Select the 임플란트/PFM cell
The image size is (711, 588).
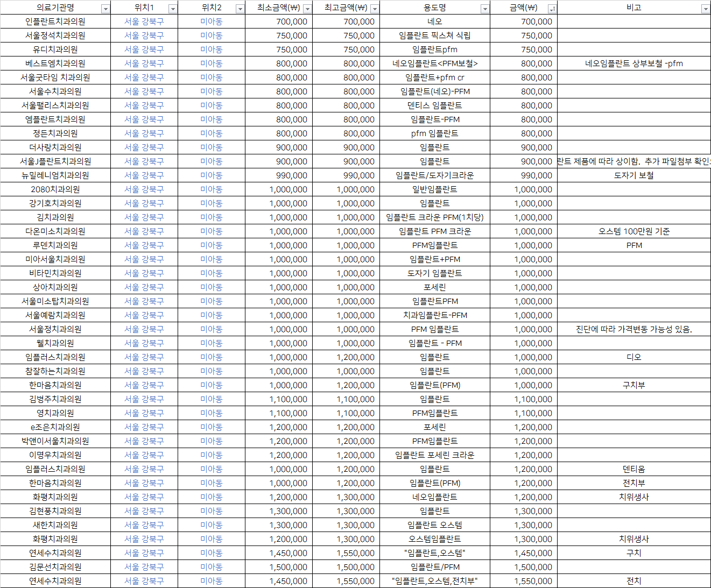tap(435, 567)
